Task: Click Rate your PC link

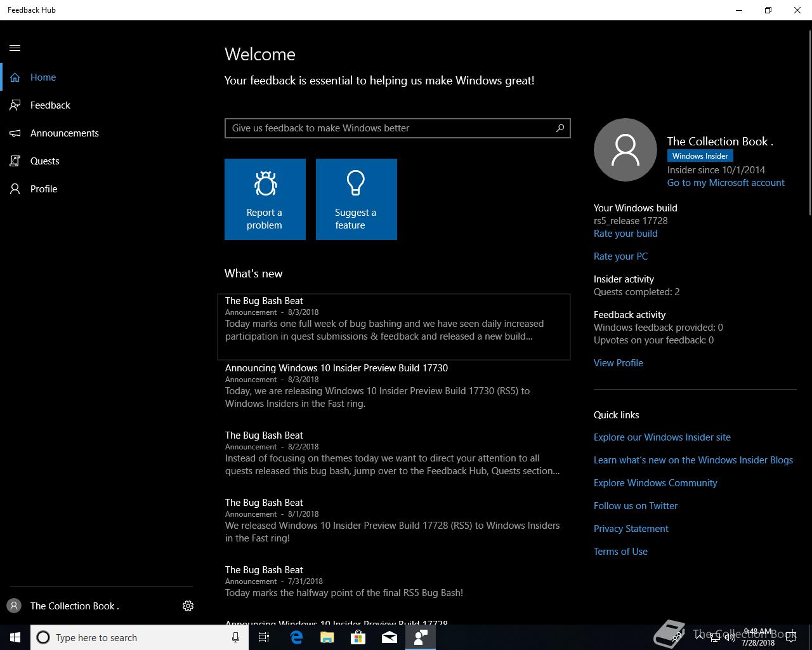Action: click(x=620, y=256)
